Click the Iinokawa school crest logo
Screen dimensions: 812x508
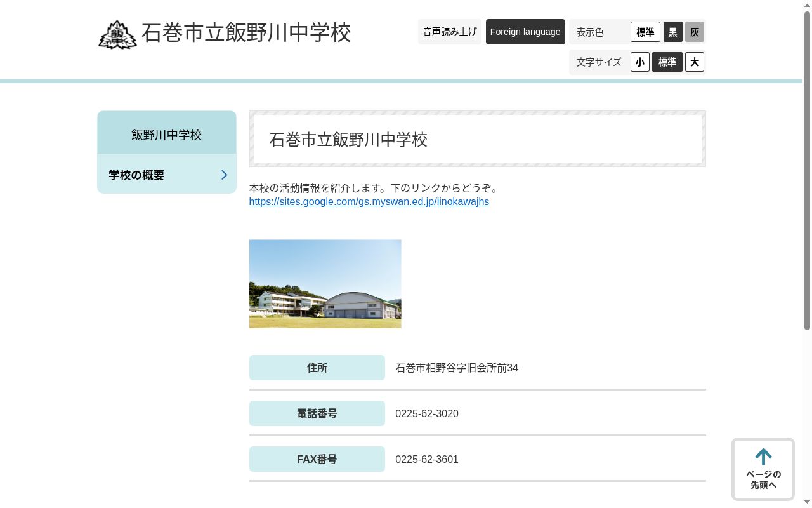pos(117,34)
